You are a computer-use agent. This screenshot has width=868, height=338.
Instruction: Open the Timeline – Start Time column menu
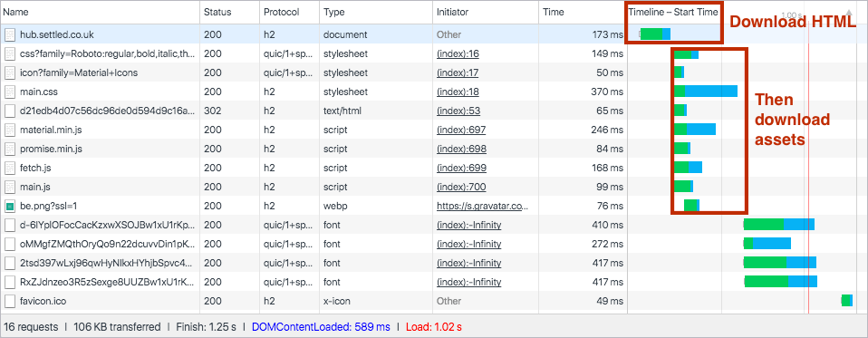pos(672,12)
